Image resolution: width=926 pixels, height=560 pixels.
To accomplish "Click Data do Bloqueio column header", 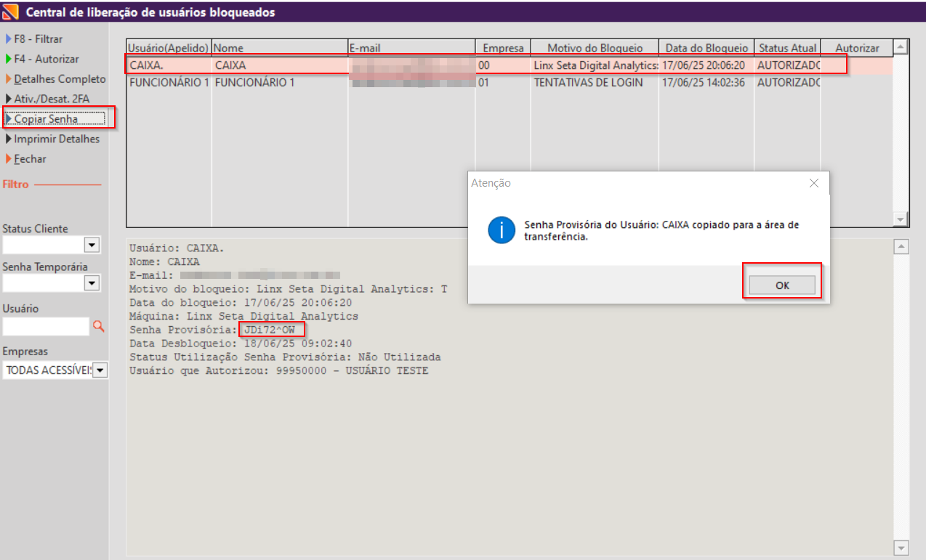I will click(706, 48).
